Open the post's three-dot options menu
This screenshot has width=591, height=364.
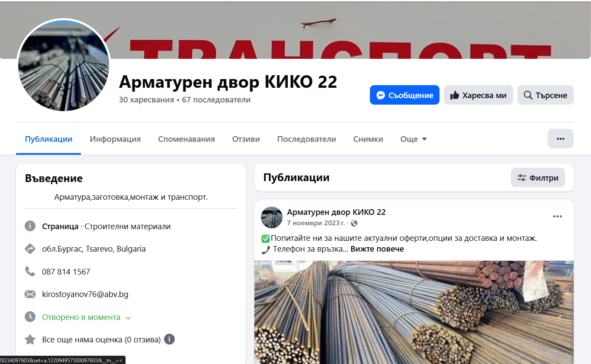click(557, 216)
